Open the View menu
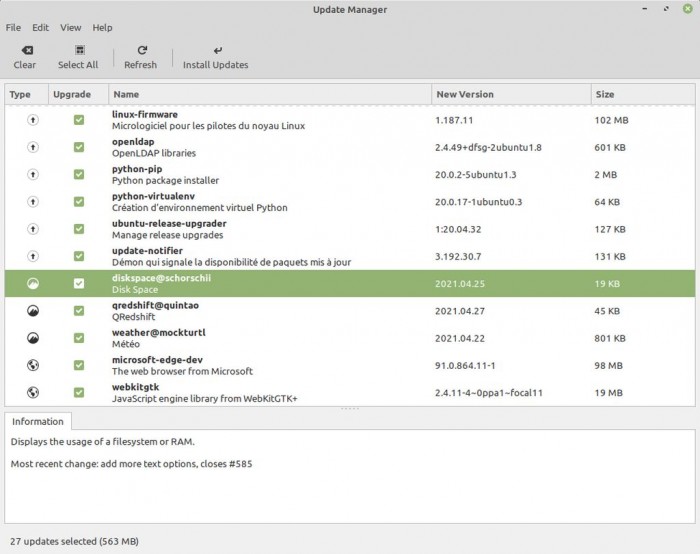 [71, 27]
